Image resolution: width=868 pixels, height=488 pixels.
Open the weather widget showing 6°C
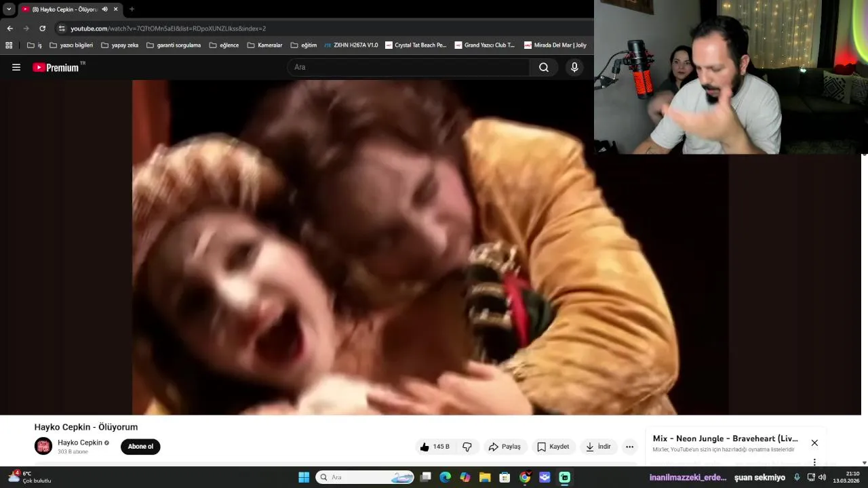tap(30, 476)
